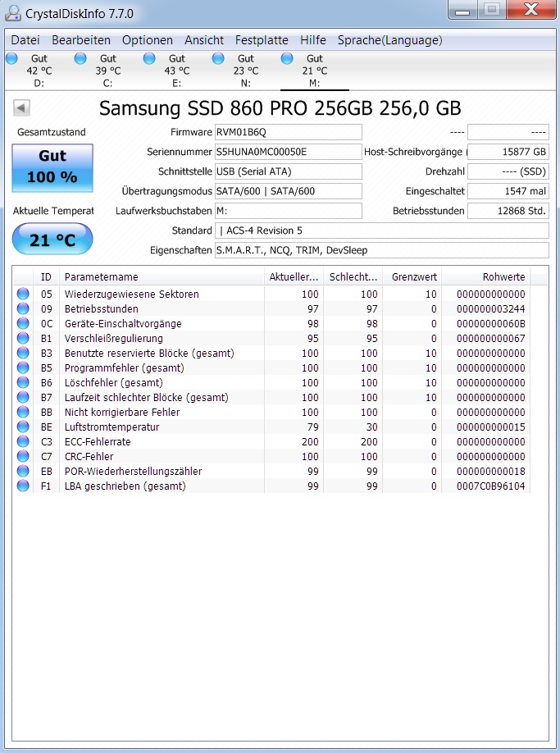Open the Ansicht menu
560x753 pixels.
[x=204, y=40]
